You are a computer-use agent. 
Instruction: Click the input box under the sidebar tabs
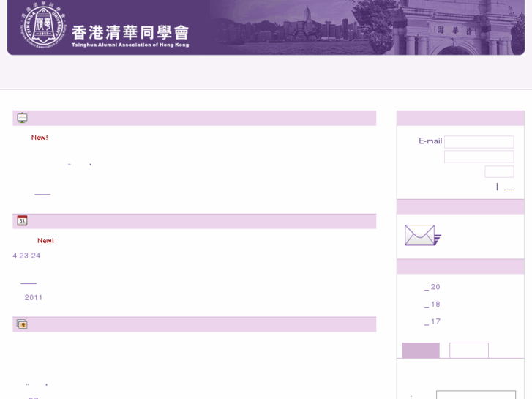(476, 395)
